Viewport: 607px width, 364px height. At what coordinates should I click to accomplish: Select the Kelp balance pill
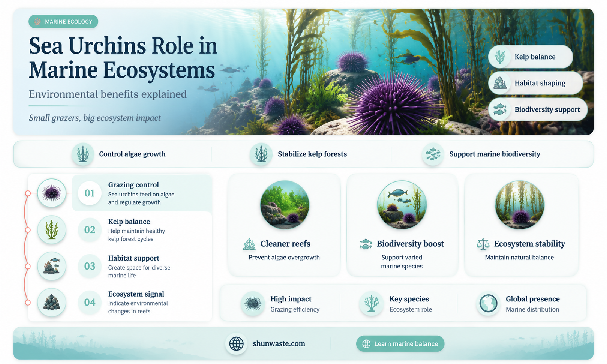point(531,57)
